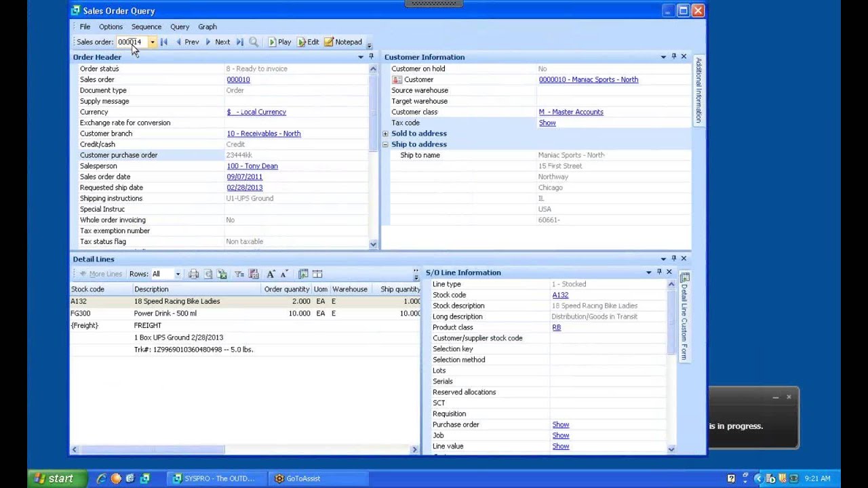Pin the Detail Lines pane
This screenshot has height=488, width=868.
[673, 258]
